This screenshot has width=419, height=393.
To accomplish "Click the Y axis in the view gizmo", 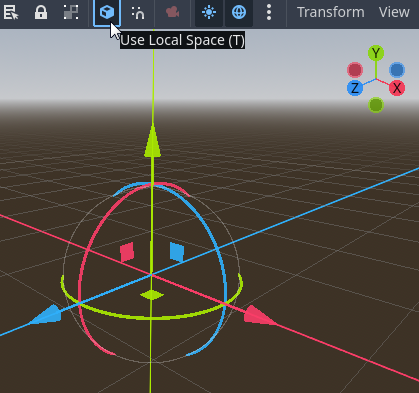I will coord(376,53).
